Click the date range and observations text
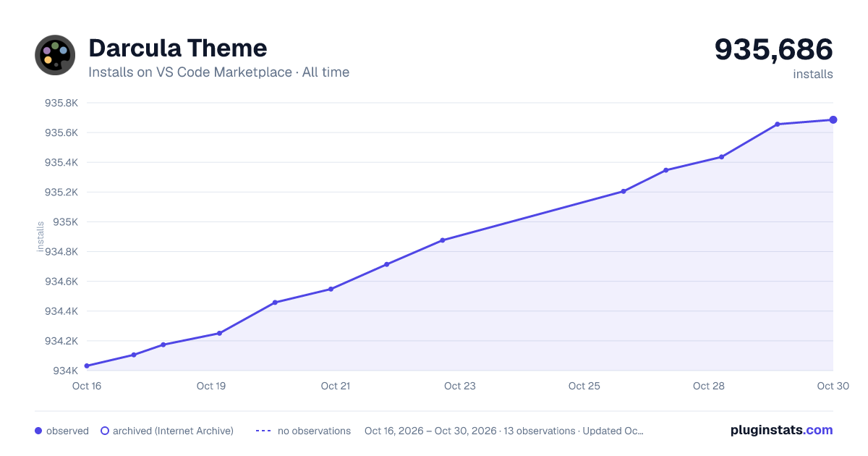Image resolution: width=868 pixels, height=456 pixels. pyautogui.click(x=504, y=431)
